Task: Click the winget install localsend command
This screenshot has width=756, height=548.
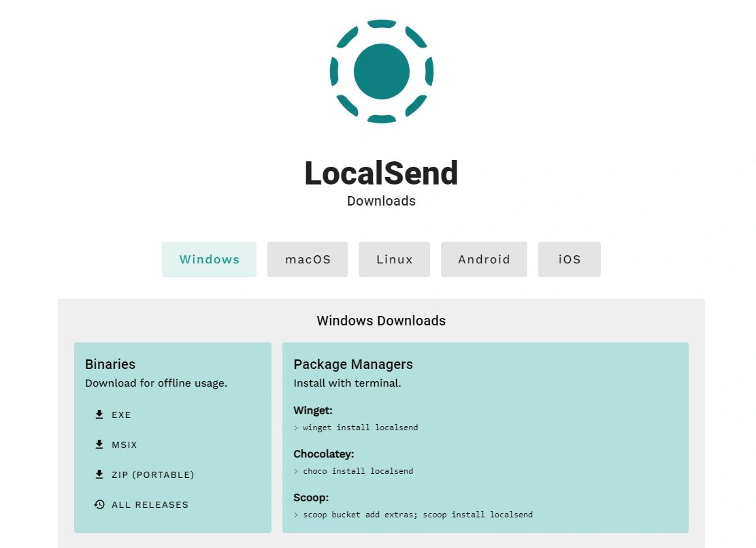Action: 360,428
